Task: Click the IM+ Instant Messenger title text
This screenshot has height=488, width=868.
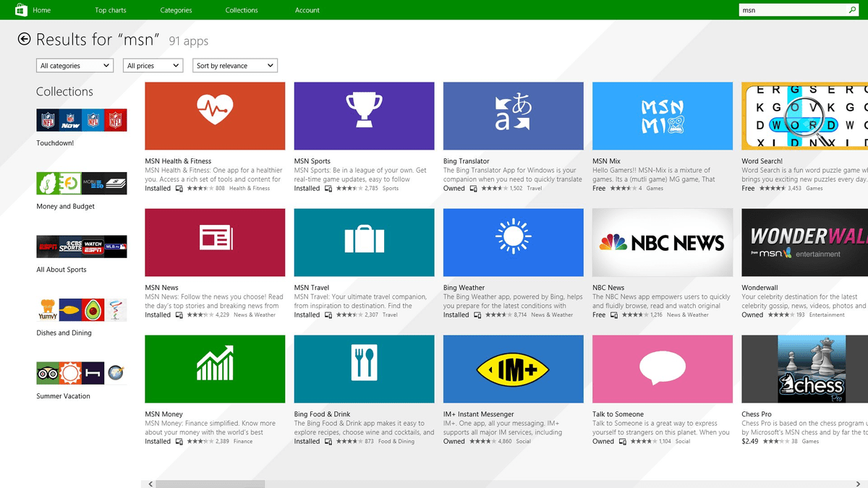Action: click(479, 414)
